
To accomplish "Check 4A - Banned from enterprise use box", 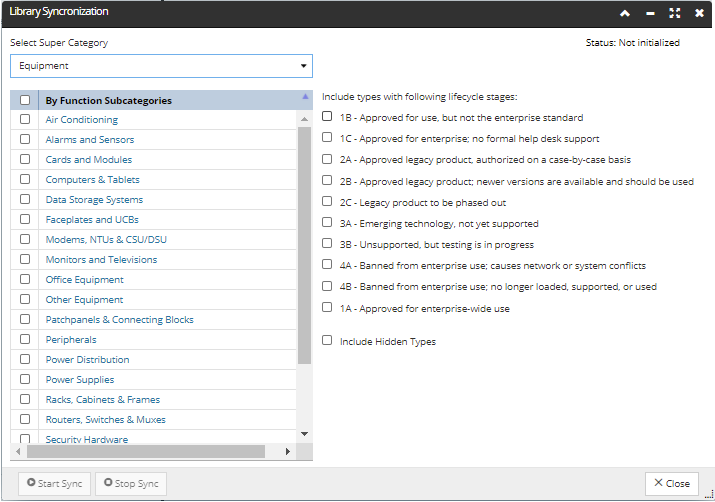I will click(327, 264).
